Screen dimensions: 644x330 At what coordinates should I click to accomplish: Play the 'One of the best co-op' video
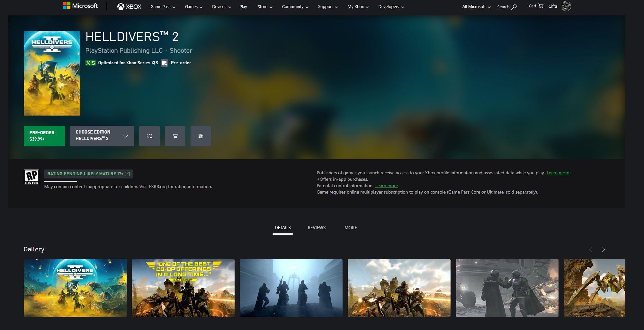click(x=183, y=288)
